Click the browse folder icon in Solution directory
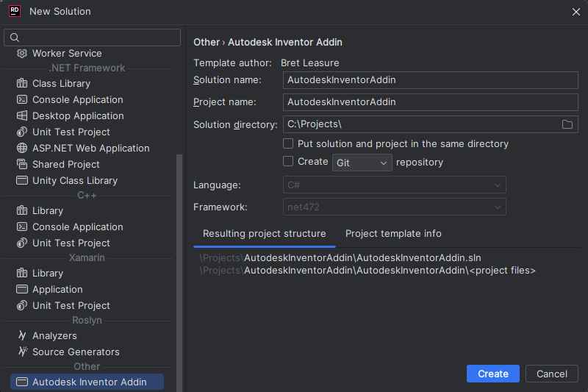Viewport: 588px width, 392px height. pyautogui.click(x=567, y=124)
